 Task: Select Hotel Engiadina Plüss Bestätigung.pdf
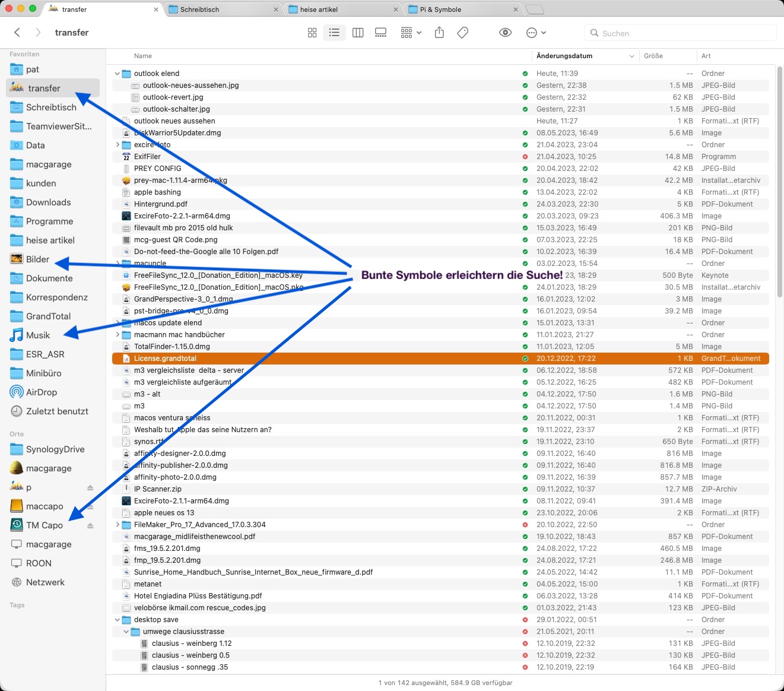coord(440,596)
